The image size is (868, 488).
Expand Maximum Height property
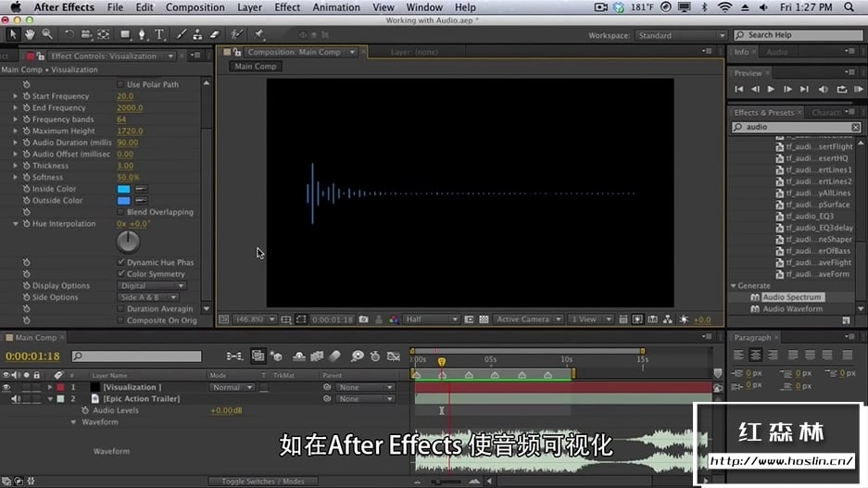16,131
